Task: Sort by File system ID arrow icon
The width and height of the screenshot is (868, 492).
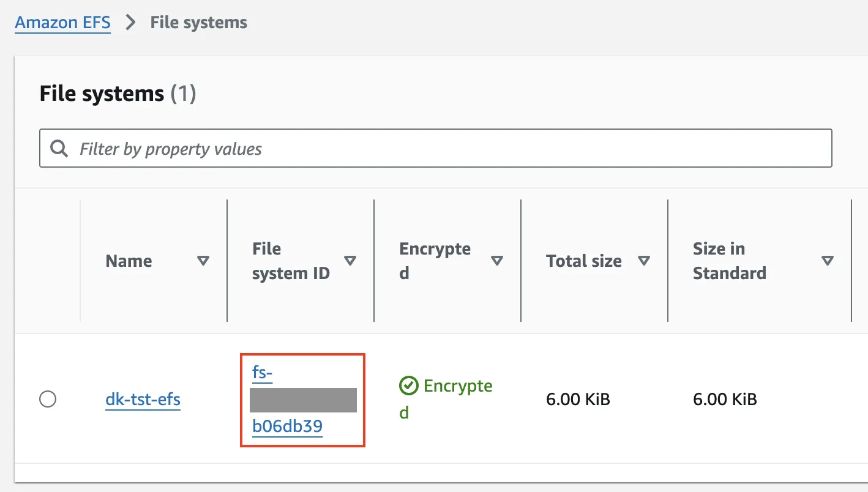Action: point(350,261)
